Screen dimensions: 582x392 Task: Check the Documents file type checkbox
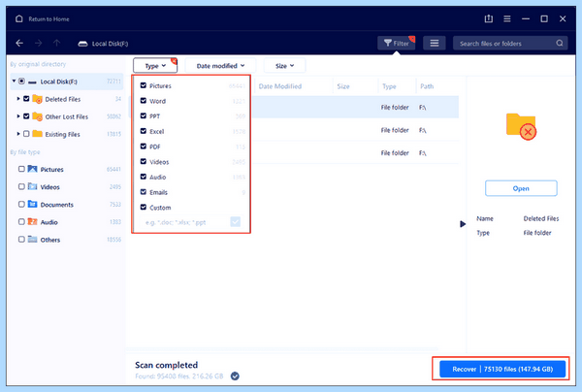21,204
